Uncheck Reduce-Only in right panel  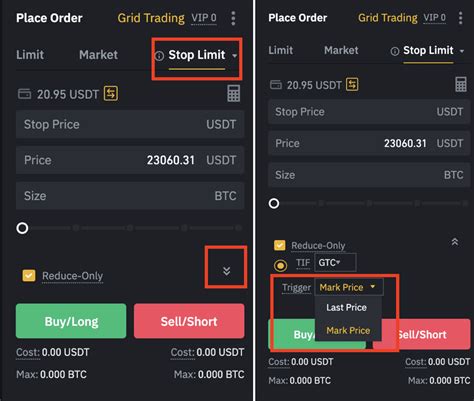point(279,245)
